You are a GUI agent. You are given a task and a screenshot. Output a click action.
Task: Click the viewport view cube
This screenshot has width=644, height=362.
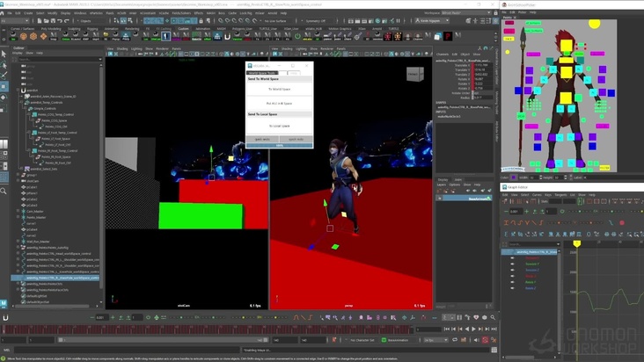point(414,75)
